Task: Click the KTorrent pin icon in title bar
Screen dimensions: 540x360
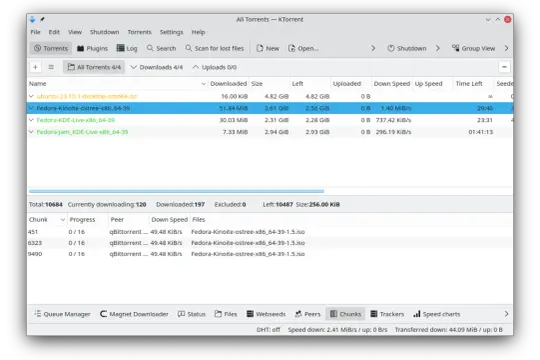Action: point(42,19)
